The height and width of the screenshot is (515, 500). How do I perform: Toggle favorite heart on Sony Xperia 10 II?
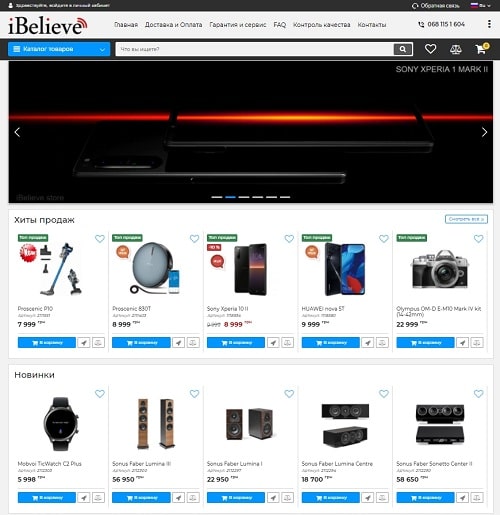coord(289,239)
